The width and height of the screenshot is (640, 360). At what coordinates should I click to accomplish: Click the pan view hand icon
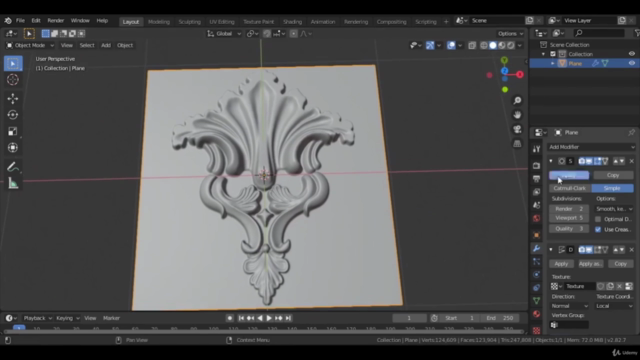coord(517,115)
